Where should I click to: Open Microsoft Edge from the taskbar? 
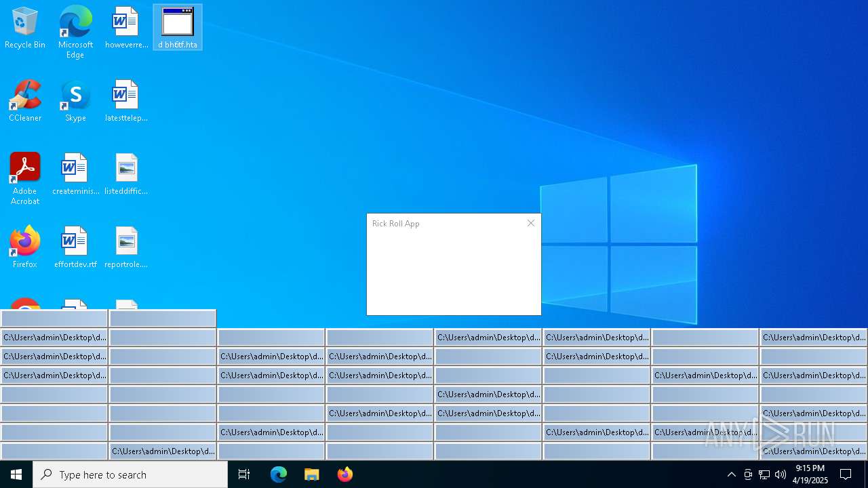(x=279, y=474)
